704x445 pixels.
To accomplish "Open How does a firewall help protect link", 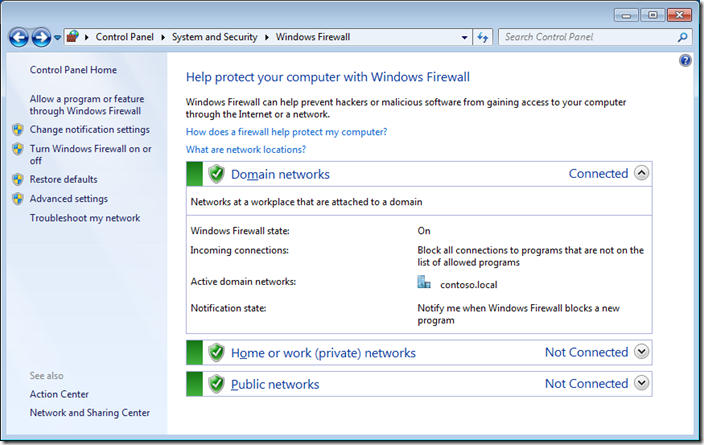I will pyautogui.click(x=286, y=132).
